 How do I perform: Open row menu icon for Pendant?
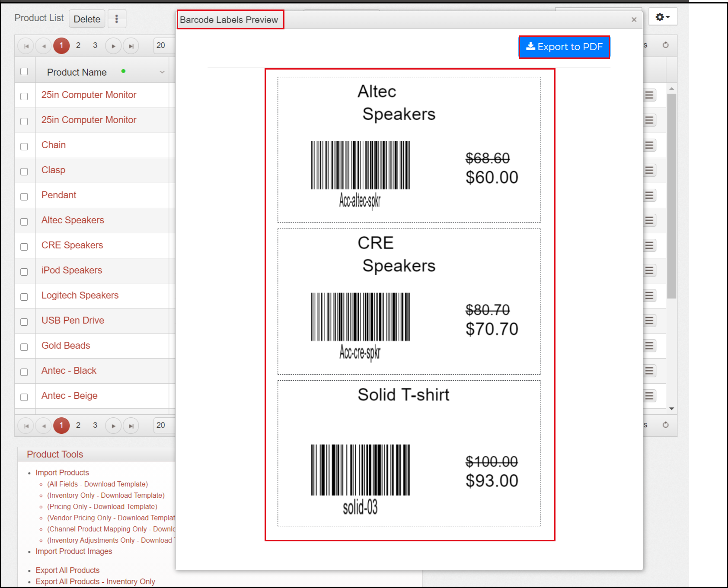pos(649,195)
